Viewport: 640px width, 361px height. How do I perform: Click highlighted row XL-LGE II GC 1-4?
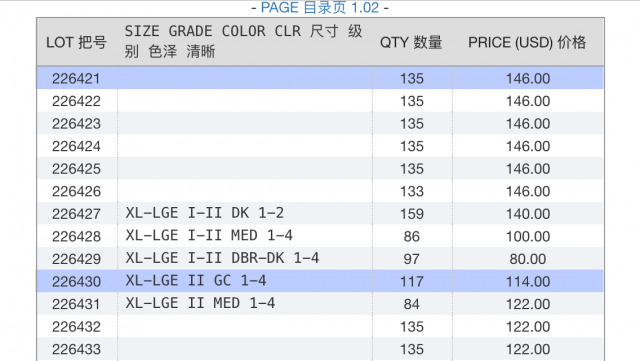pos(320,281)
